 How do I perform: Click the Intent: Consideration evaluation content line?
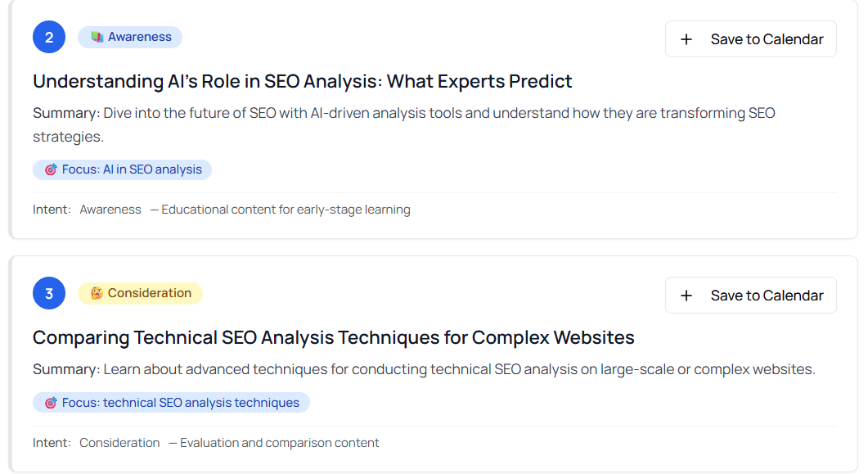[x=206, y=443]
